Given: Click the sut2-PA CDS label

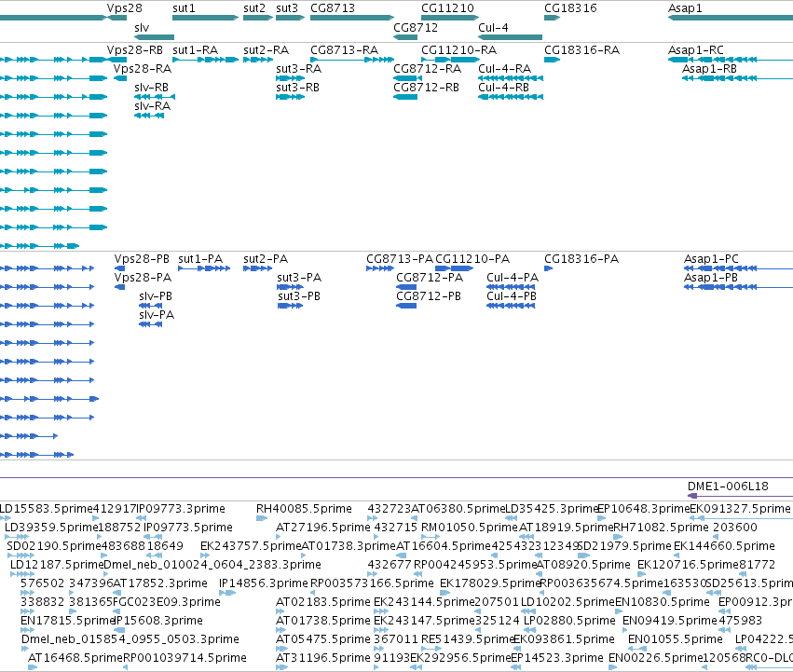Looking at the screenshot, I should pyautogui.click(x=266, y=259).
